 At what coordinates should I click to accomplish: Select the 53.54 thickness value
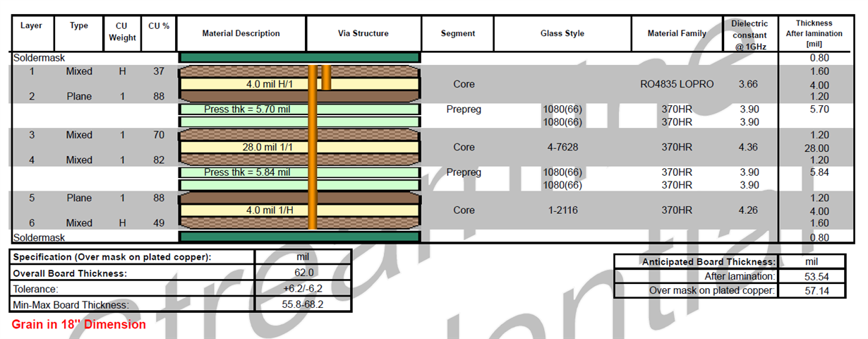[x=816, y=276]
